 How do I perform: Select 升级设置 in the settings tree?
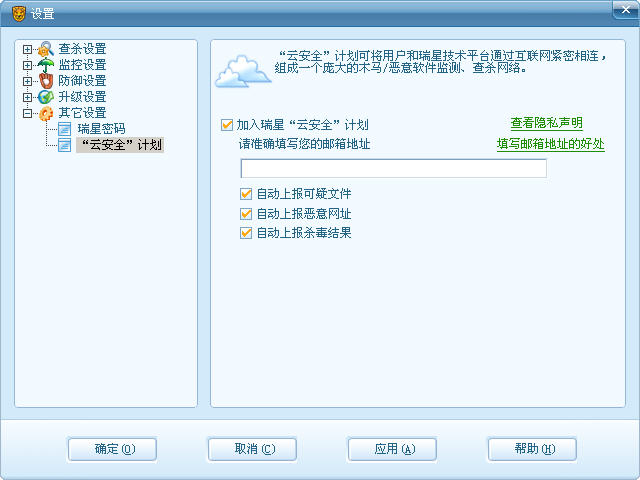pos(82,97)
